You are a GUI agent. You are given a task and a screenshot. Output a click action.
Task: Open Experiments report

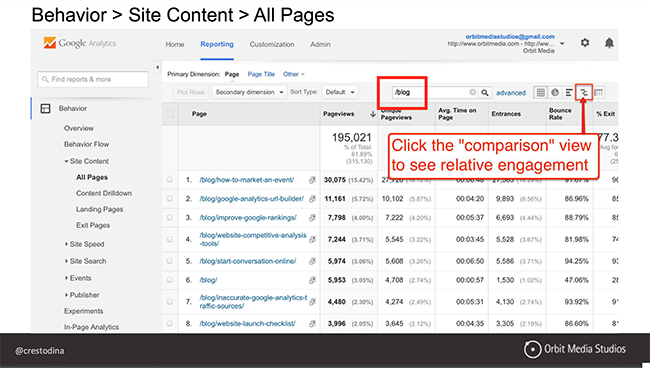[83, 311]
